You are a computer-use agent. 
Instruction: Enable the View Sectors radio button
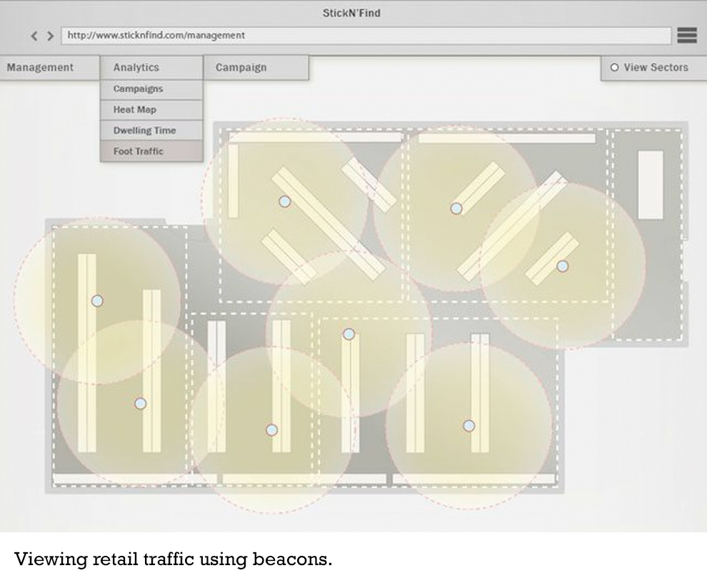coord(614,68)
